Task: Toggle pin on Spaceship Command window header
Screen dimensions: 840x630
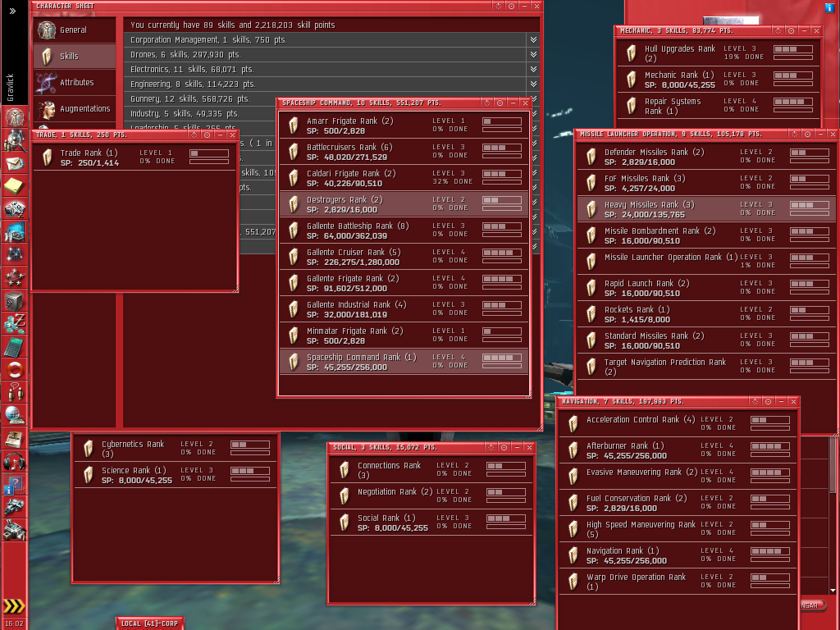Action: point(486,103)
